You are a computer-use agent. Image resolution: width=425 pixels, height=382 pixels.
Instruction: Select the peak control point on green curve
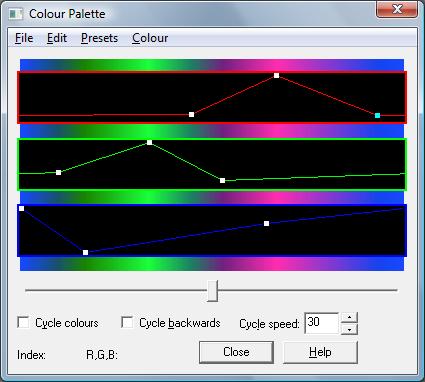pyautogui.click(x=149, y=142)
